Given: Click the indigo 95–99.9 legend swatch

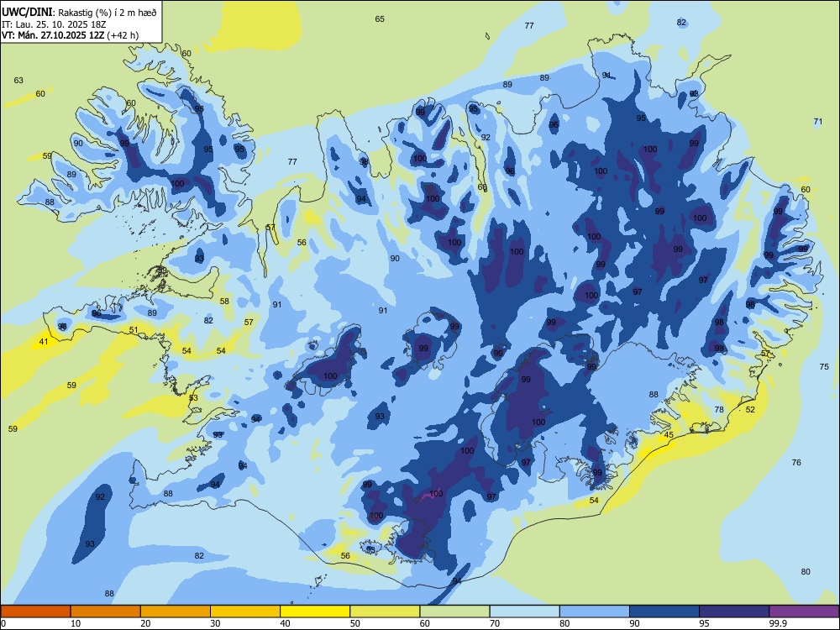Looking at the screenshot, I should coord(734,612).
